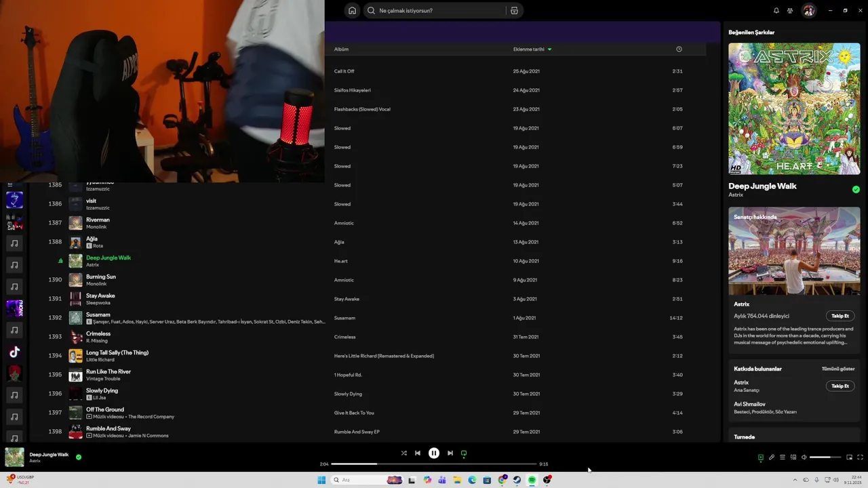Click Tümünü göster in credits

tap(838, 369)
